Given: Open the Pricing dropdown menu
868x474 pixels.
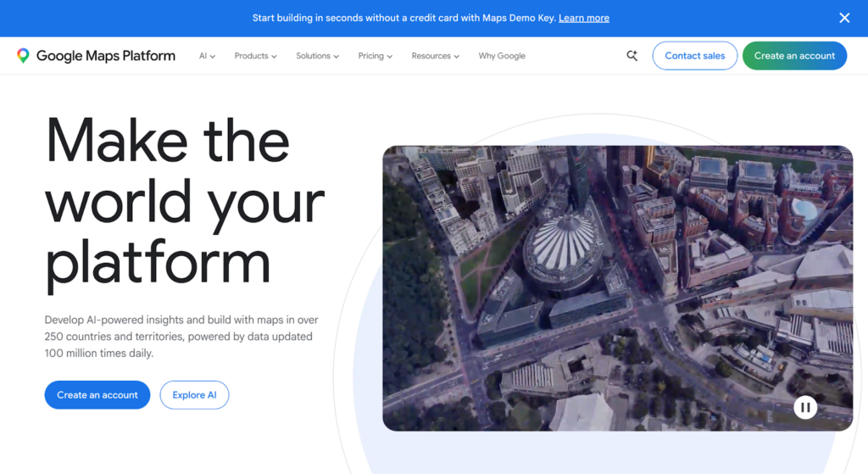Looking at the screenshot, I should [375, 56].
